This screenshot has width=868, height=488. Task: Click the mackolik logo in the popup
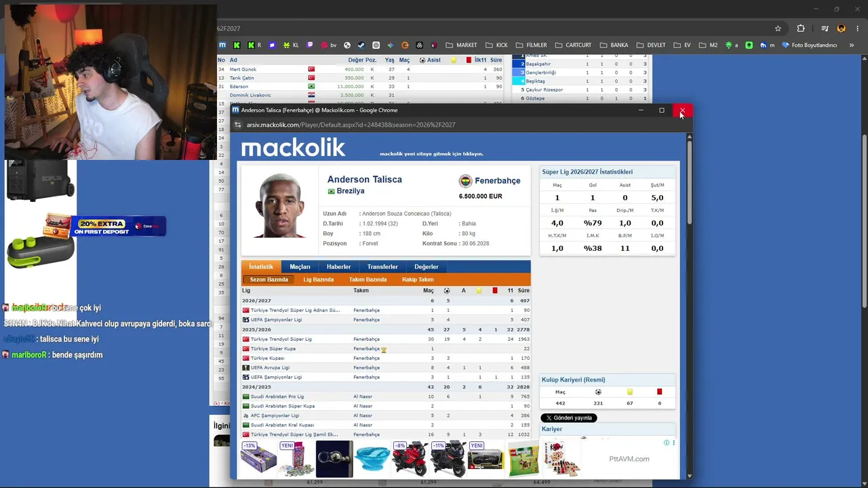[293, 147]
